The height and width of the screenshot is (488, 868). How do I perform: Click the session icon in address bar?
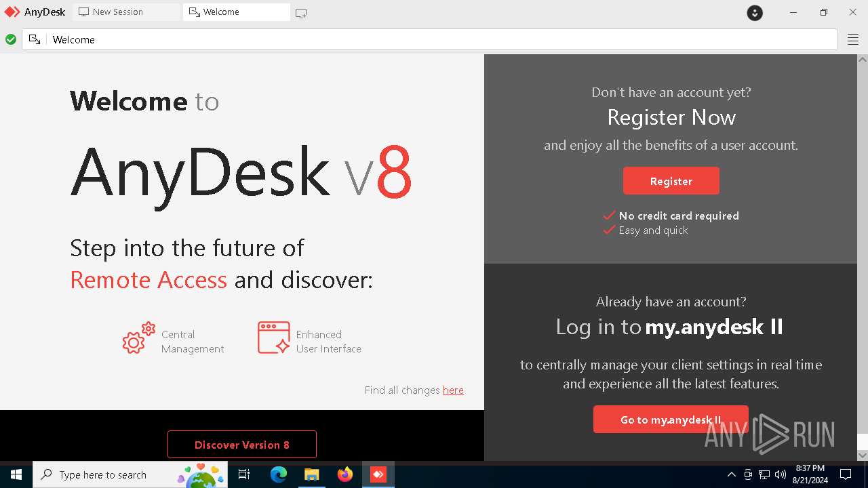click(x=35, y=40)
